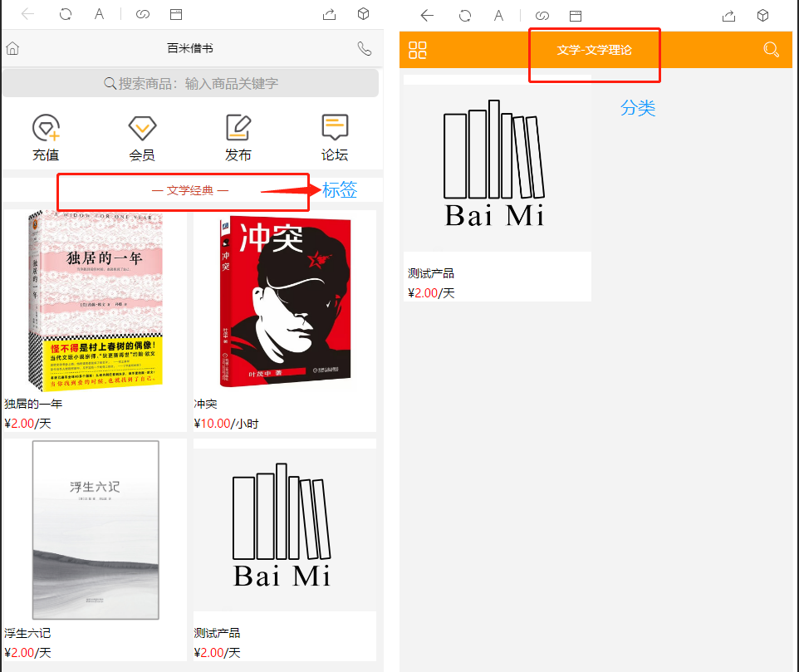Image resolution: width=799 pixels, height=672 pixels.
Task: Click ¥2.00/天 price in right window
Action: tap(431, 293)
